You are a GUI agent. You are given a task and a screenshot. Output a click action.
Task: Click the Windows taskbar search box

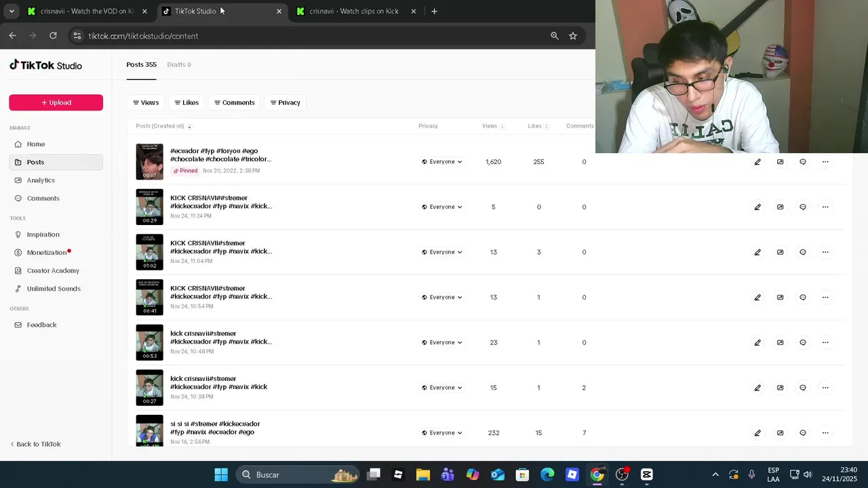click(298, 474)
